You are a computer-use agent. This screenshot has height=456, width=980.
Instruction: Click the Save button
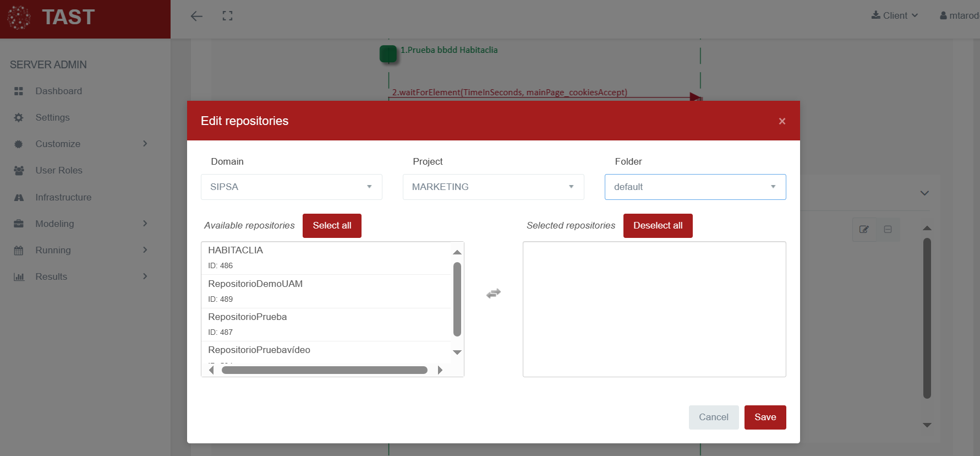click(x=765, y=417)
